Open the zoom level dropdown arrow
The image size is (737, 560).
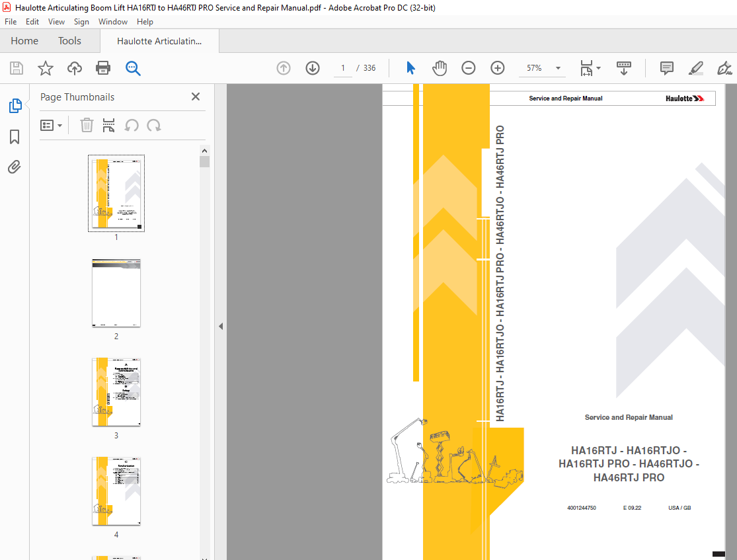(558, 68)
